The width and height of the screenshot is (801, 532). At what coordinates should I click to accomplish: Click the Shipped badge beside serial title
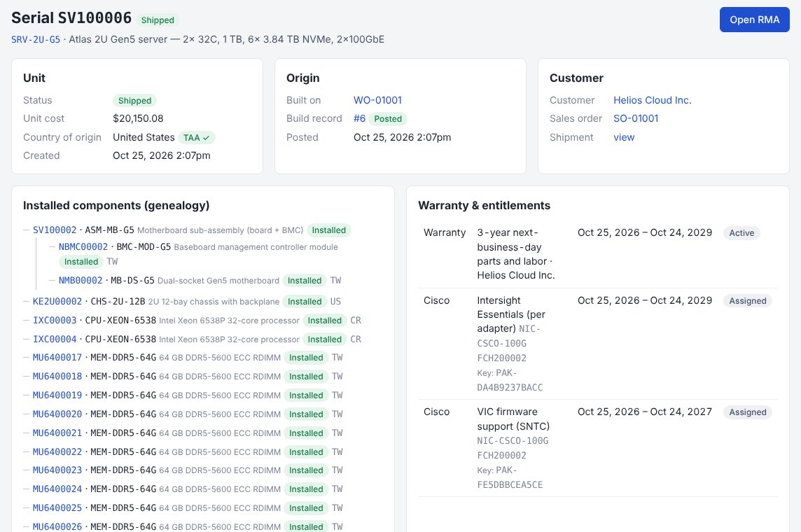(158, 20)
